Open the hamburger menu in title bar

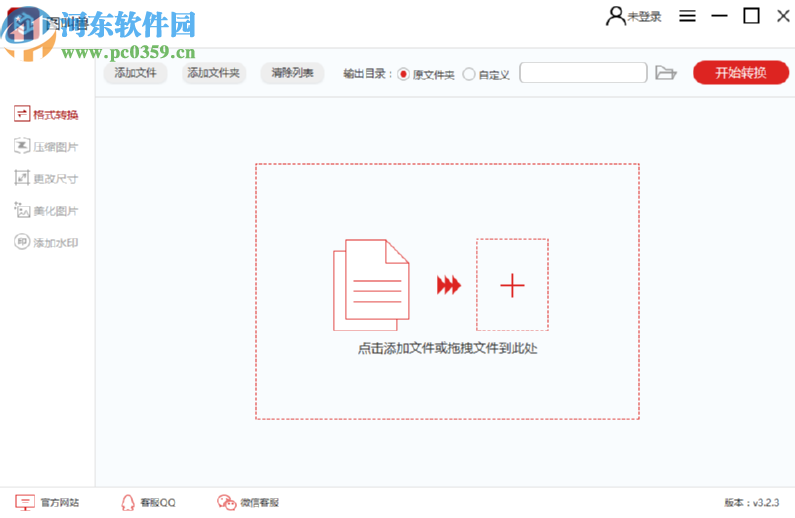pos(688,16)
